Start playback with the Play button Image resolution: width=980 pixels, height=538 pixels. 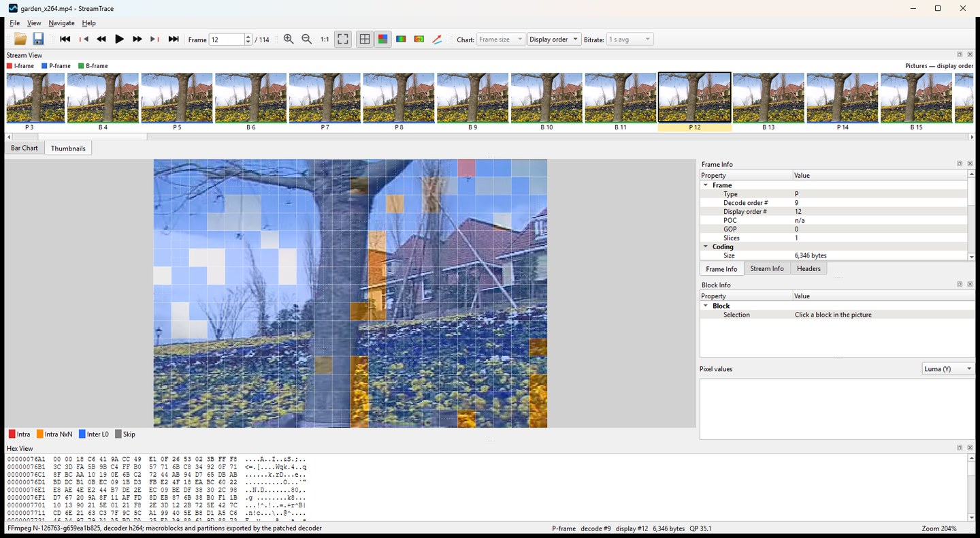[119, 39]
